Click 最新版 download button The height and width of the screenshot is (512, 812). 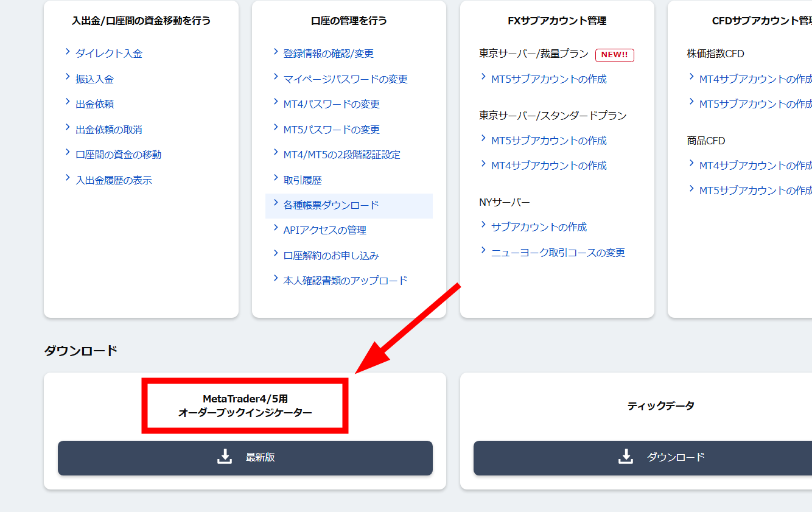point(245,458)
